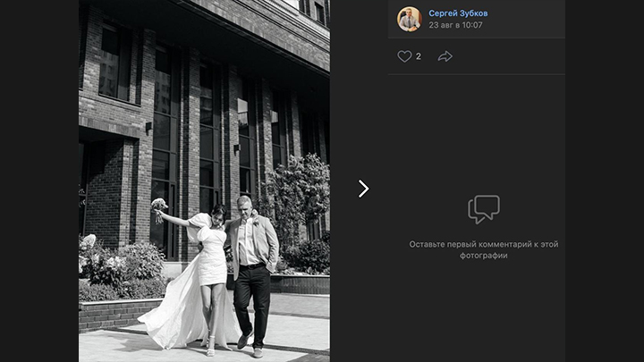Click the dark margin right of comments panel
Image resolution: width=644 pixels, height=362 pixels.
(x=605, y=179)
